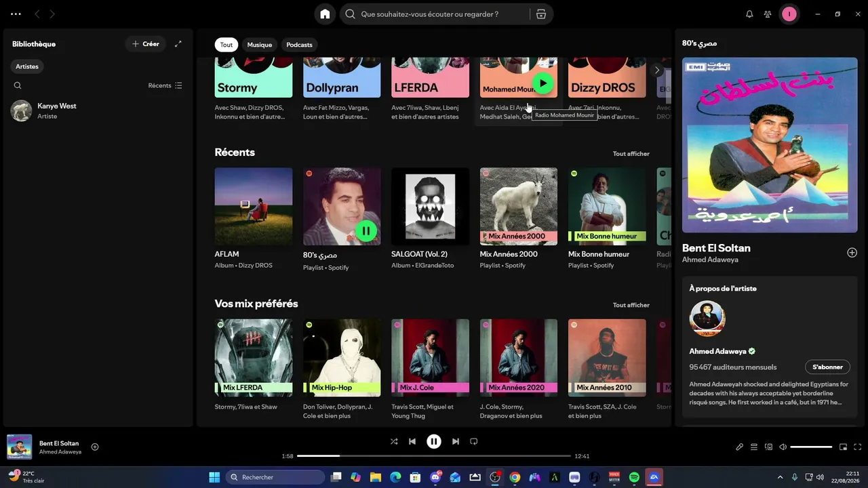Pause playback in the player bar
This screenshot has width=868, height=488.
pyautogui.click(x=434, y=441)
